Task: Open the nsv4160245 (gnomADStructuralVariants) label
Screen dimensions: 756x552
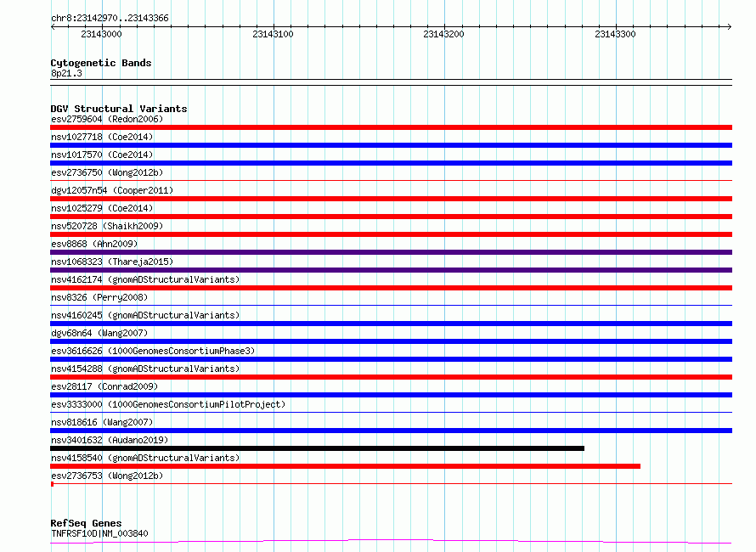Action: coord(145,315)
